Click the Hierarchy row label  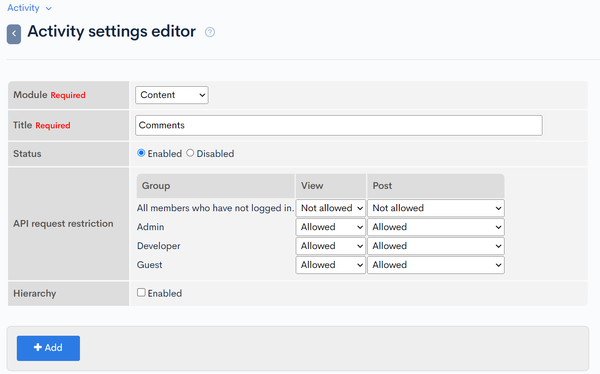(34, 294)
